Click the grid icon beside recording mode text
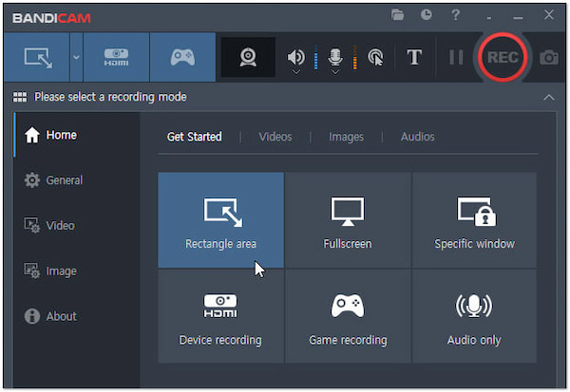This screenshot has width=570, height=392. click(x=20, y=97)
